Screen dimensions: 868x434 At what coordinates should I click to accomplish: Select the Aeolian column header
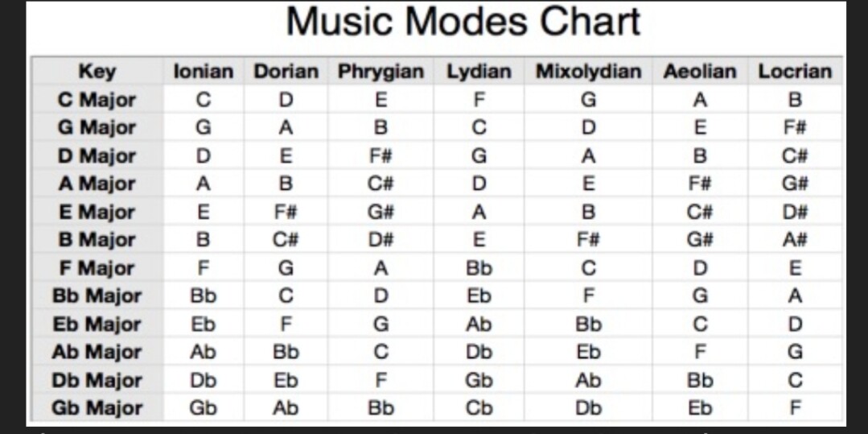pyautogui.click(x=699, y=72)
